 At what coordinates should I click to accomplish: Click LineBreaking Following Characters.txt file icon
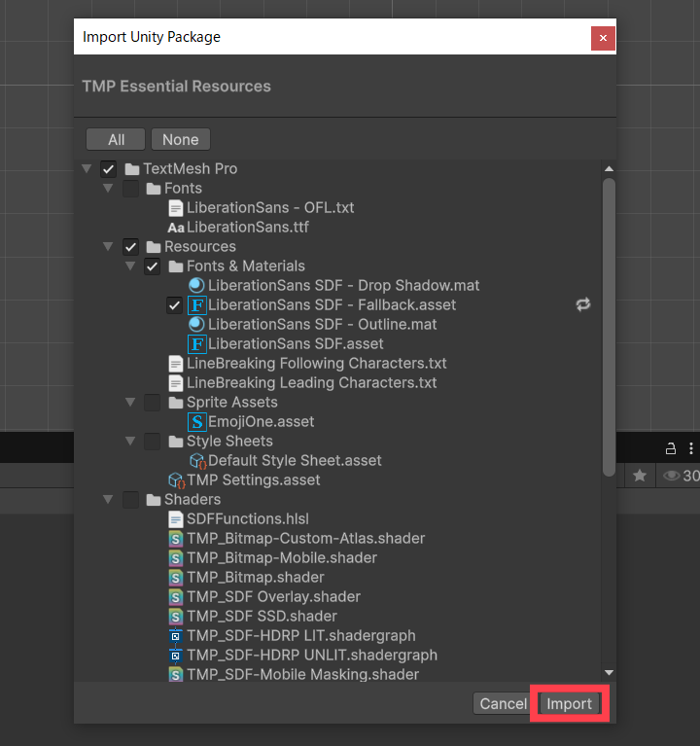(175, 364)
